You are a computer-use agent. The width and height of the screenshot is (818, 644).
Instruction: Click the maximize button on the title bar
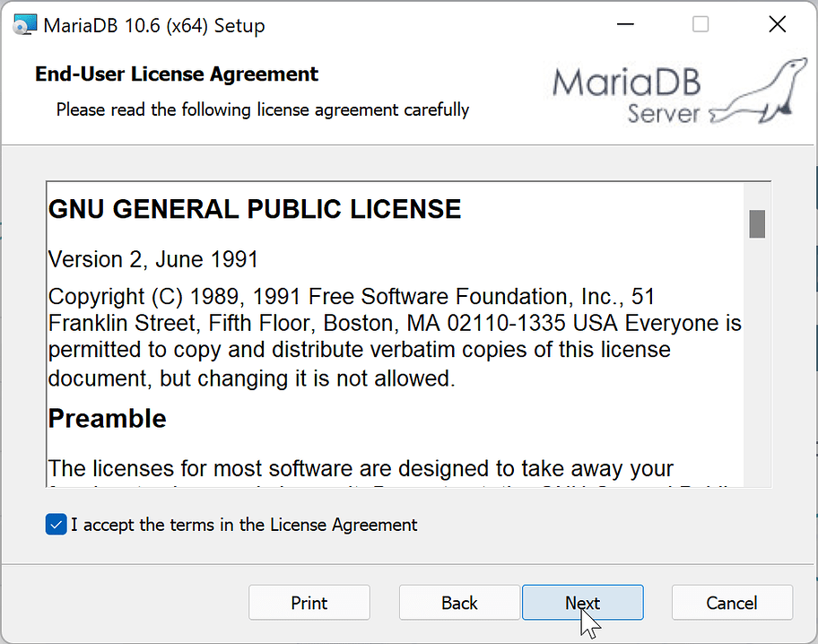click(x=700, y=24)
